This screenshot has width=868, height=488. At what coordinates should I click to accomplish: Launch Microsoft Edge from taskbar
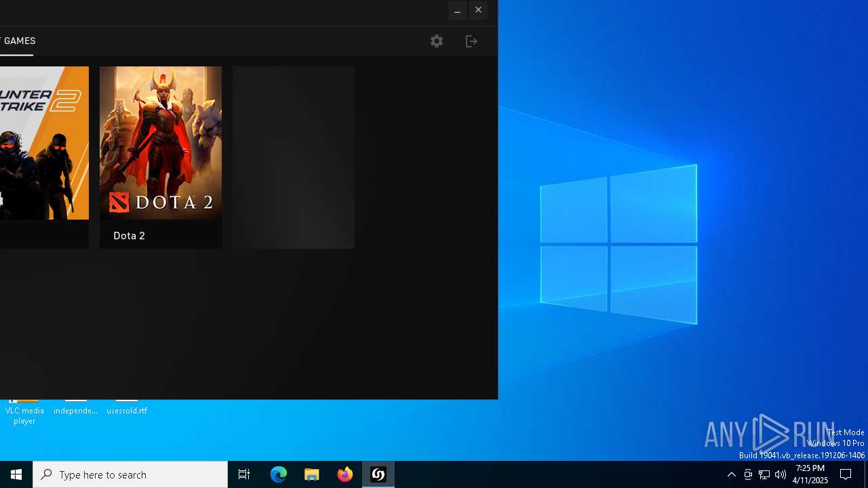pos(279,474)
